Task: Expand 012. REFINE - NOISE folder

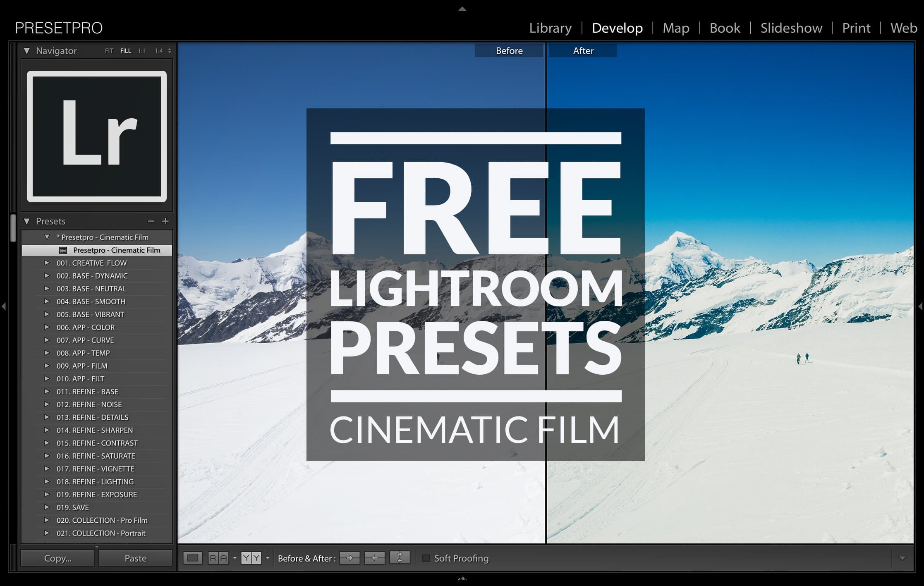Action: pos(47,404)
